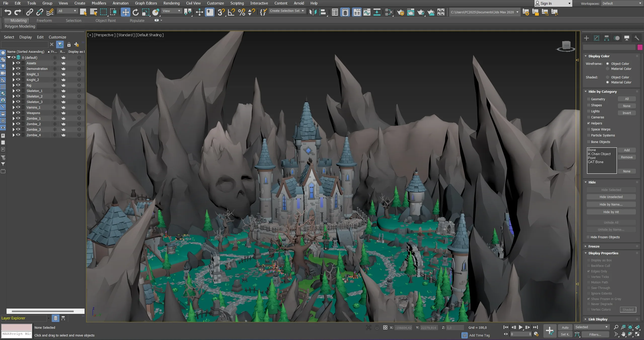This screenshot has height=340, width=644.
Task: Toggle visibility of Knight_1 layer
Action: coord(18,74)
